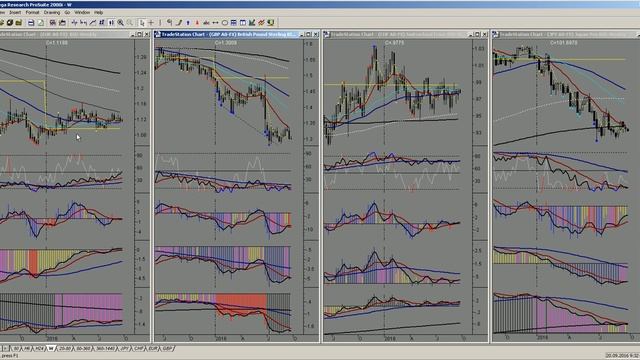Click the red wave indicator icon
The width and height of the screenshot is (640, 360).
(206, 22)
